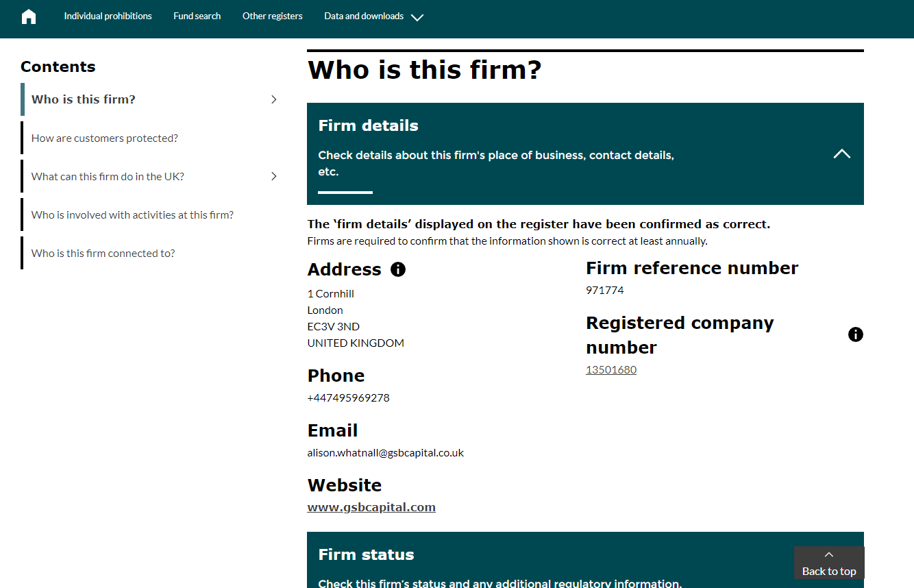Expand 'What can this firm do in the UK?' arrow
The height and width of the screenshot is (588, 914).
pyautogui.click(x=274, y=176)
